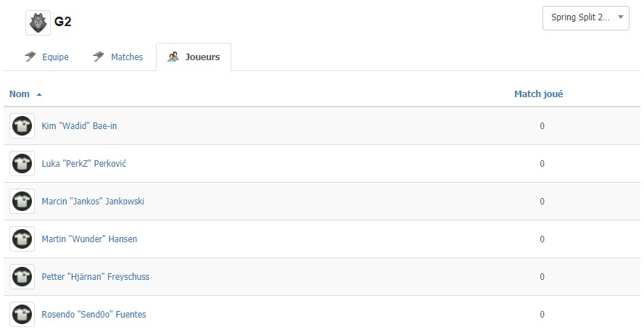The width and height of the screenshot is (644, 335).
Task: Open Rosendo "Send0o" Fuentes profile link
Action: coord(94,315)
